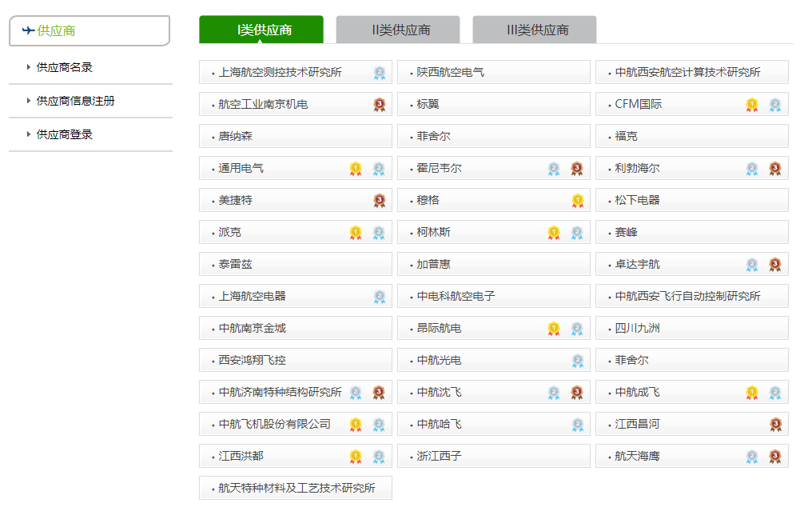Viewport: 812px width, 519px height.
Task: Click the silver medal icon on 通用电气
Action: (379, 169)
